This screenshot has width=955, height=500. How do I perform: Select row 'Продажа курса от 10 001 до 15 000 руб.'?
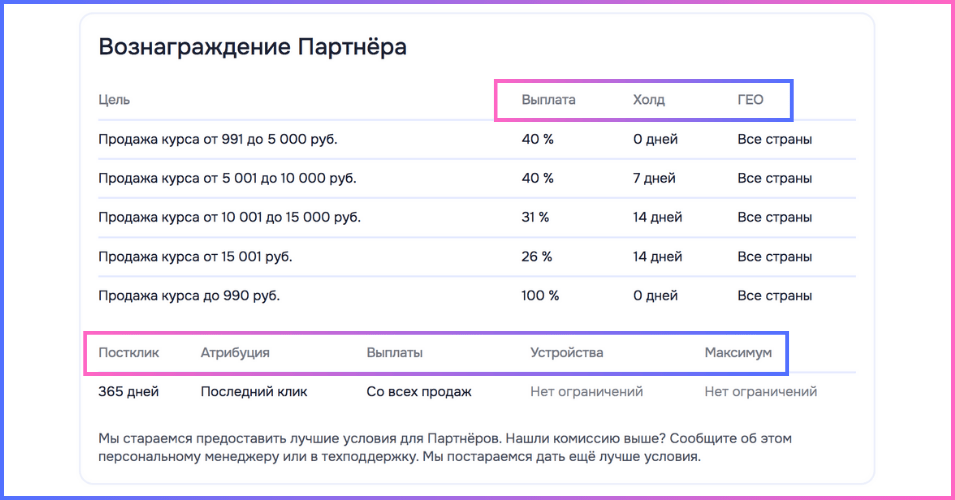(x=477, y=217)
